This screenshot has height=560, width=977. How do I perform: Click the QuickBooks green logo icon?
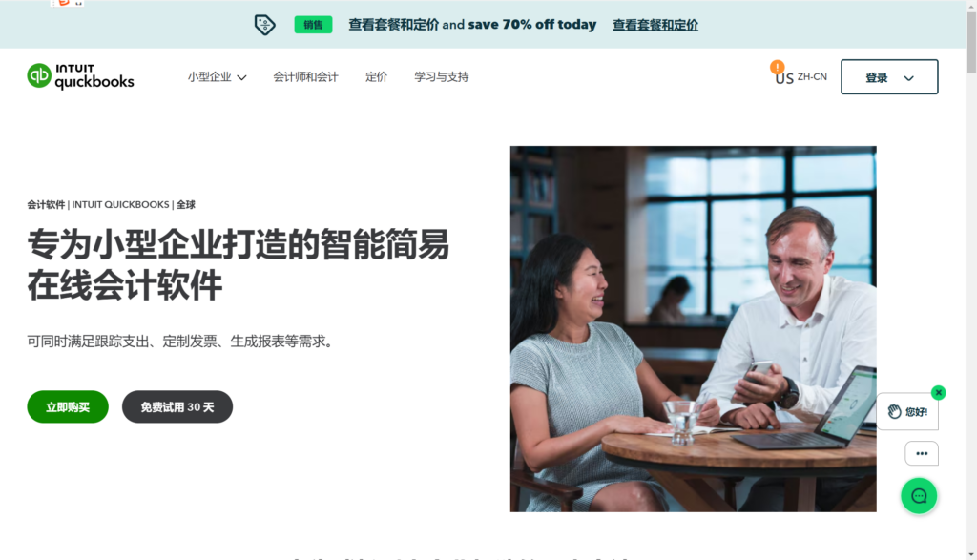[x=38, y=76]
